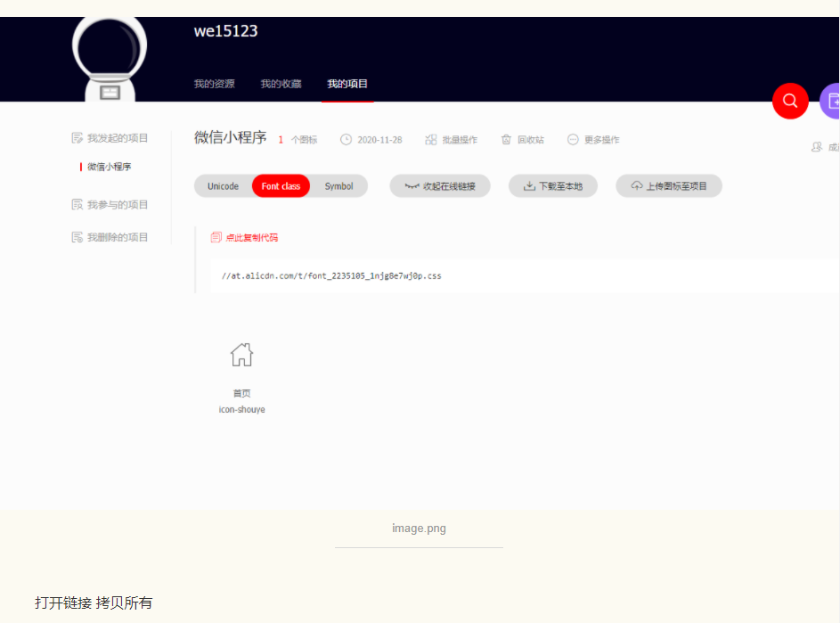Viewport: 840px width, 623px height.
Task: Click 下载至本地 download button
Action: point(553,186)
